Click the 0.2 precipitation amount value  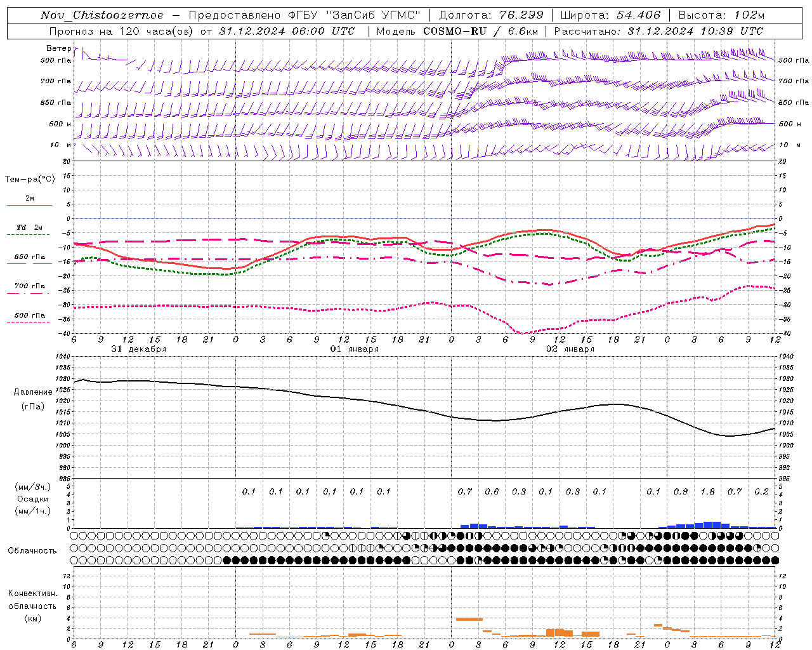pyautogui.click(x=761, y=491)
